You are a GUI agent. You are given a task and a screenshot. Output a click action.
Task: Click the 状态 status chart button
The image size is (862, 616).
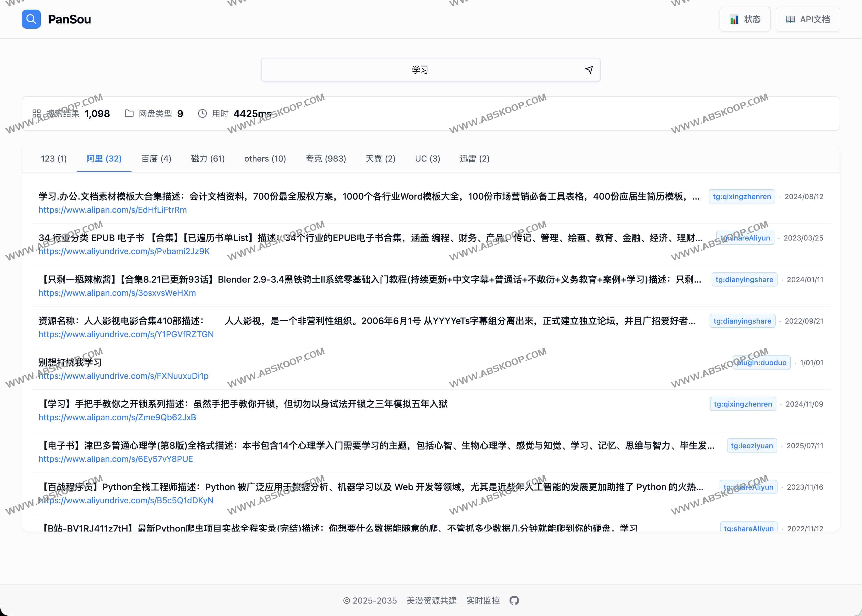pos(745,19)
